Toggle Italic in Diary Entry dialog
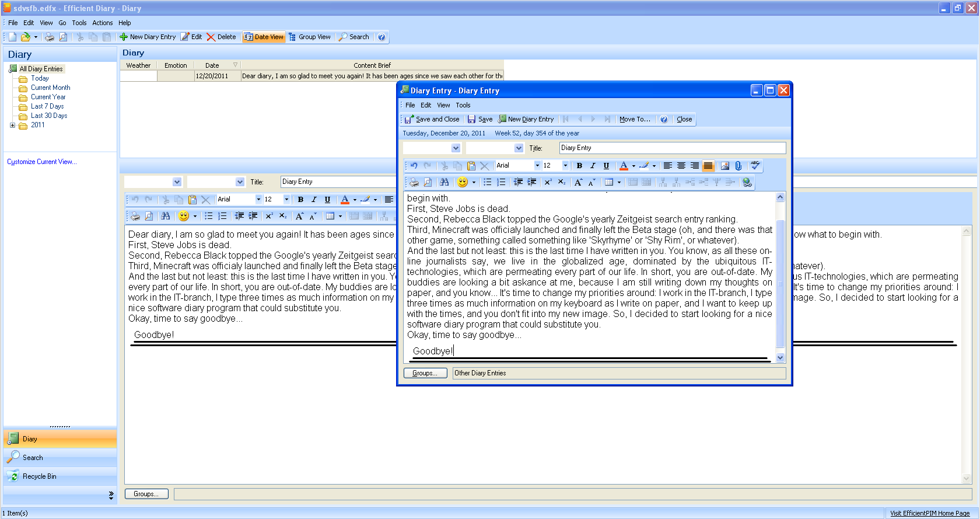The height and width of the screenshot is (519, 980). click(x=593, y=166)
